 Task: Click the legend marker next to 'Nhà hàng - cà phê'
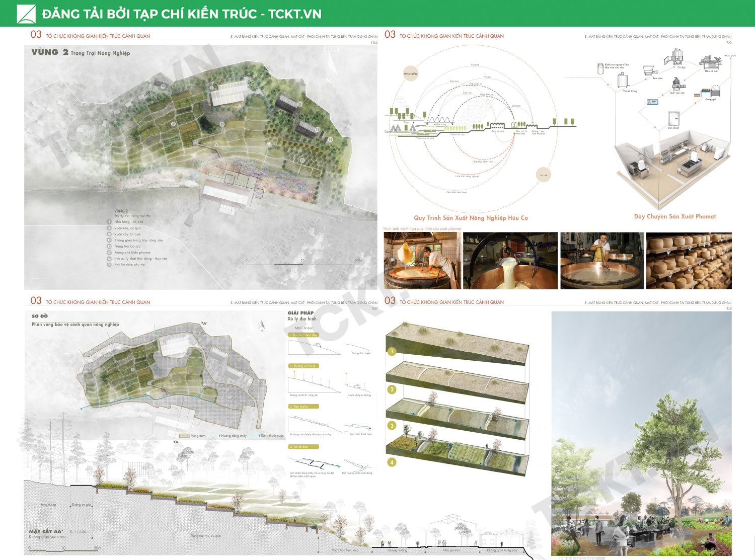(x=109, y=222)
